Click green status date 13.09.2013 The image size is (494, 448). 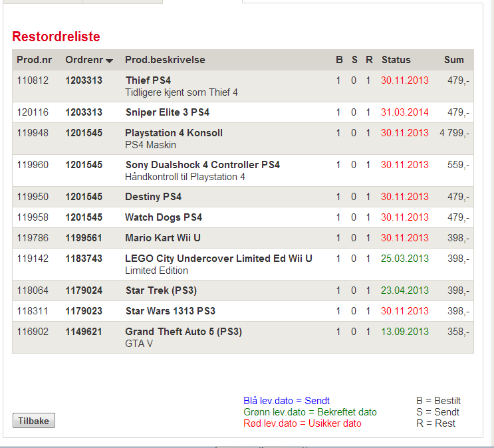[x=405, y=332]
